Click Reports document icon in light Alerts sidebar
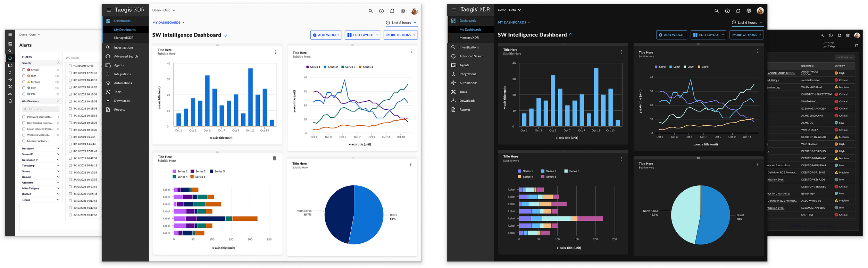 (10, 101)
